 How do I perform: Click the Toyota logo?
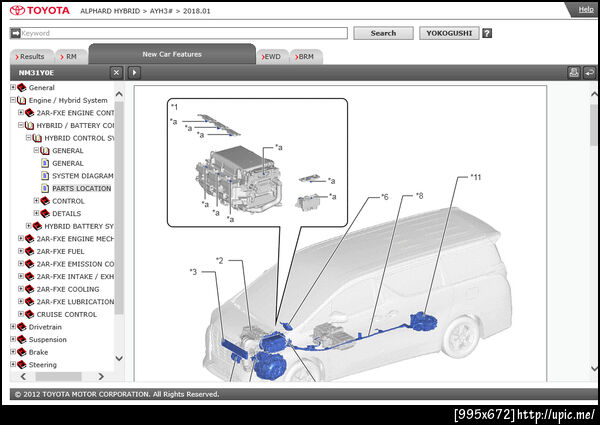pyautogui.click(x=40, y=10)
